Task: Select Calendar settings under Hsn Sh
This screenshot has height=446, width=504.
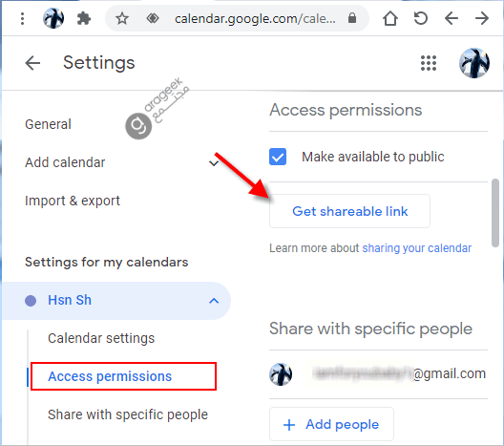Action: pyautogui.click(x=101, y=338)
